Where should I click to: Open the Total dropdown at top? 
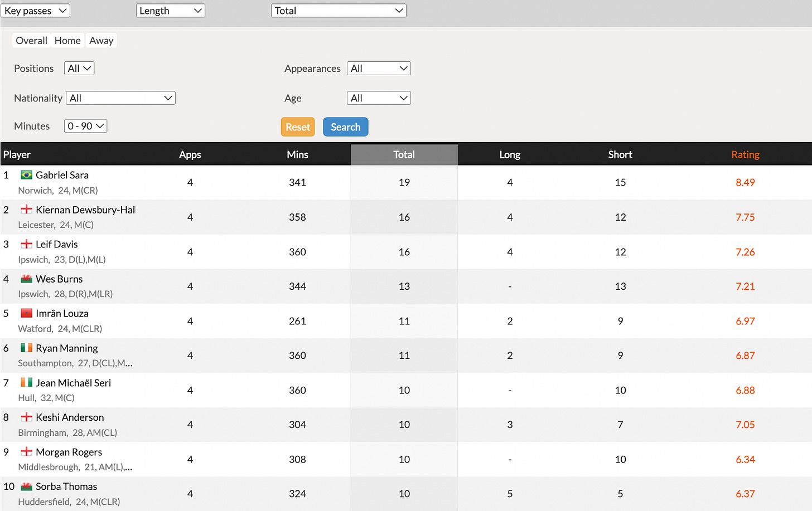339,11
